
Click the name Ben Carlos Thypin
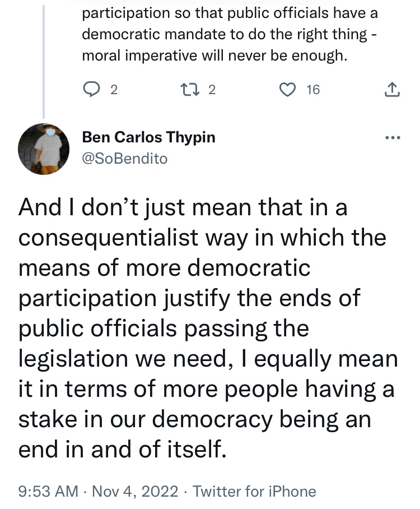pos(148,137)
